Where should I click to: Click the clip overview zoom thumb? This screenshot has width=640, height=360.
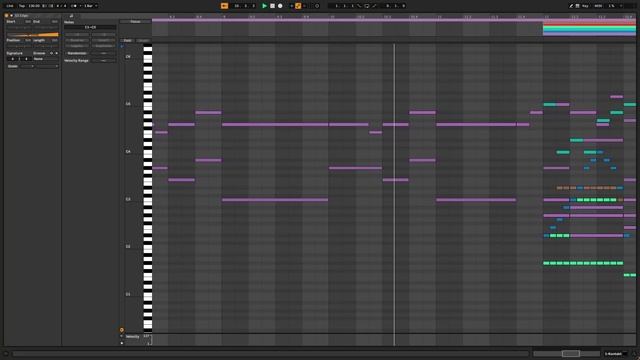tap(571, 353)
